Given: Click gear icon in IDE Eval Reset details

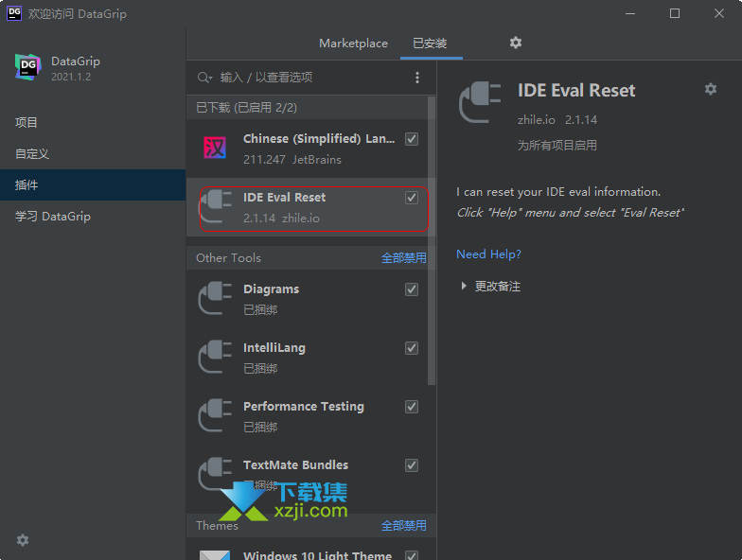Looking at the screenshot, I should (x=710, y=89).
